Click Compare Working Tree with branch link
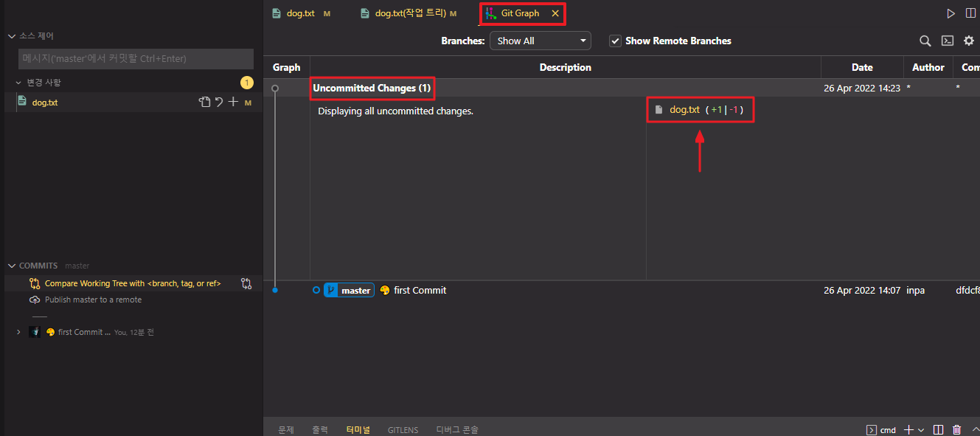The image size is (980, 436). point(133,283)
